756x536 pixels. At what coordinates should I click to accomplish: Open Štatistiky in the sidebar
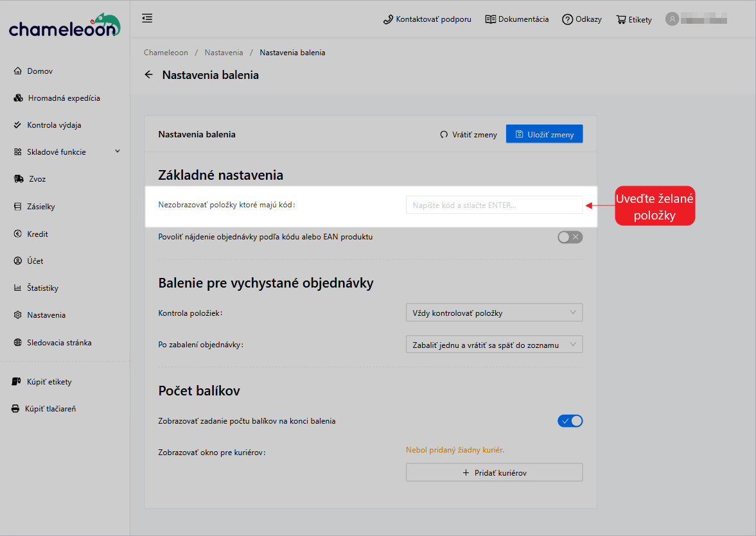(x=42, y=288)
